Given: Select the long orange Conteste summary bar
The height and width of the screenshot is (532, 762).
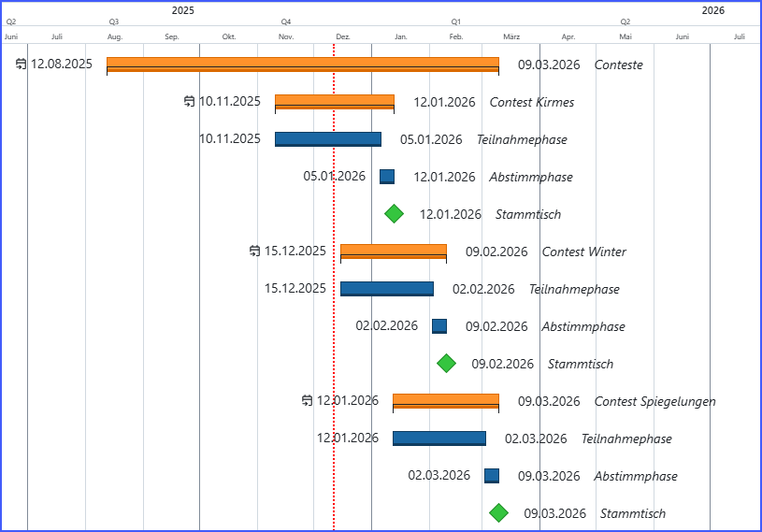Looking at the screenshot, I should coord(302,65).
